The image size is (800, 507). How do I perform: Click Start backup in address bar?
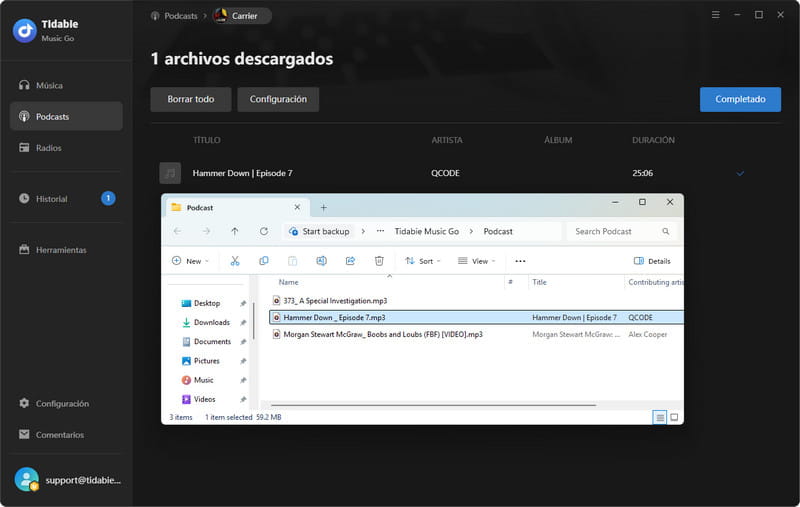319,231
